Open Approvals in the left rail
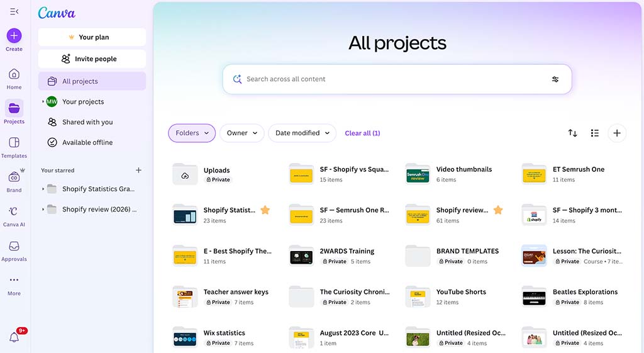Screen dimensions: 644x353 14,250
